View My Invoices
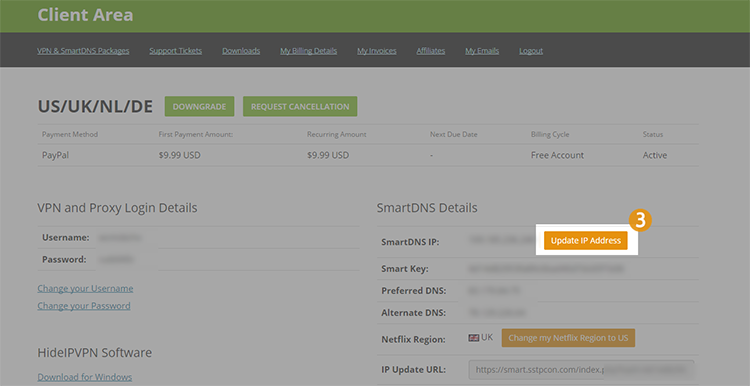The height and width of the screenshot is (386, 750). [x=376, y=51]
